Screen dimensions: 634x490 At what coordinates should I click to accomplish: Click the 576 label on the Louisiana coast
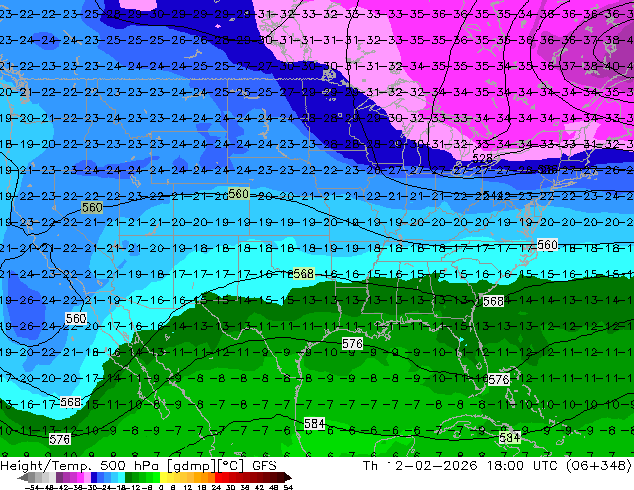tap(352, 344)
